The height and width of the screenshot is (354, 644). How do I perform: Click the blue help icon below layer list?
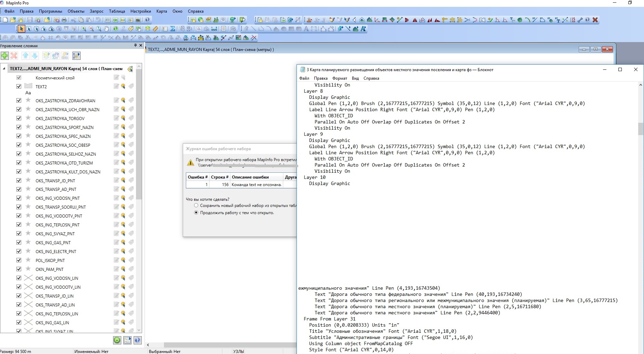(137, 340)
